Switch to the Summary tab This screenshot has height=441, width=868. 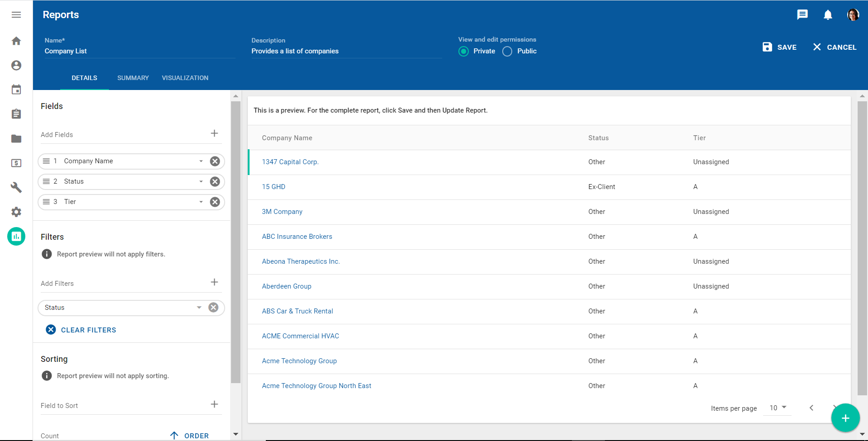click(x=133, y=78)
